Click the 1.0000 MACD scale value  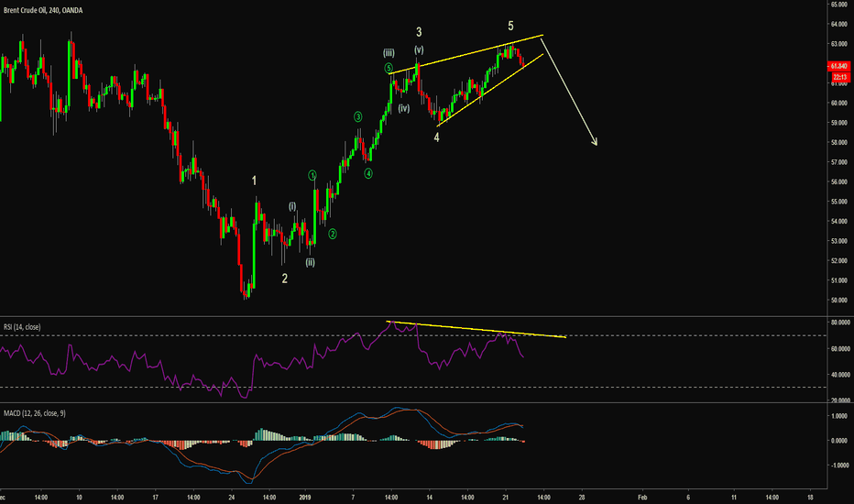(x=839, y=416)
